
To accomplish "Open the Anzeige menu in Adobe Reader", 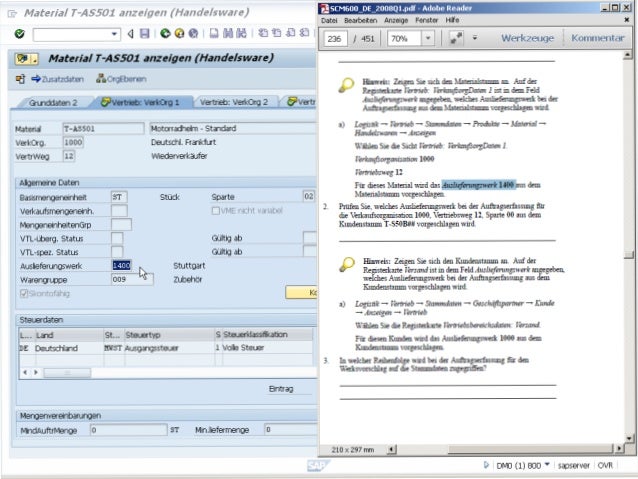I will pos(396,20).
